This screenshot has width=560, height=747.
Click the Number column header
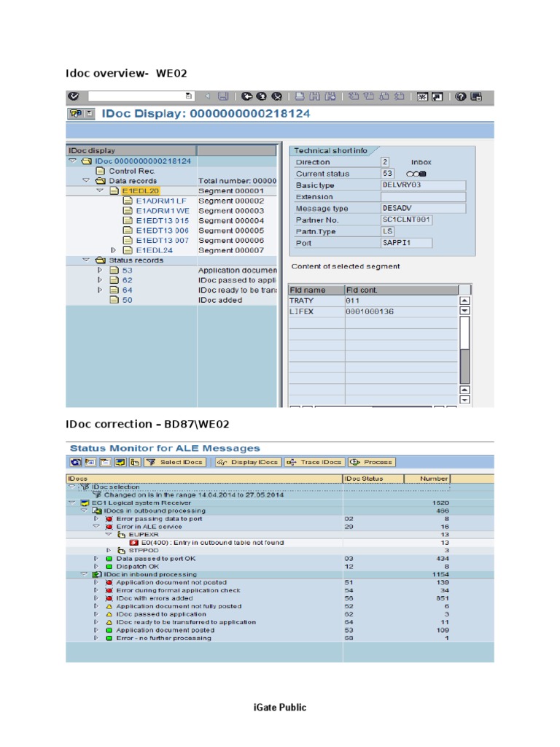tap(427, 479)
